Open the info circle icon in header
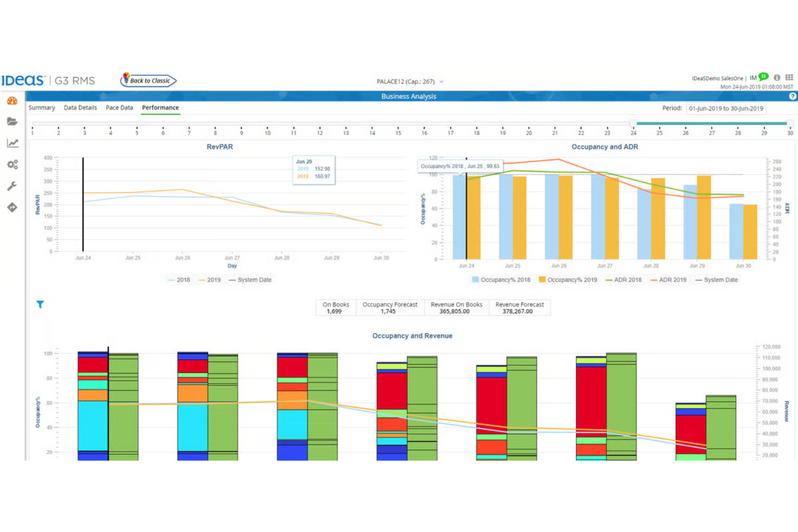 tap(777, 78)
